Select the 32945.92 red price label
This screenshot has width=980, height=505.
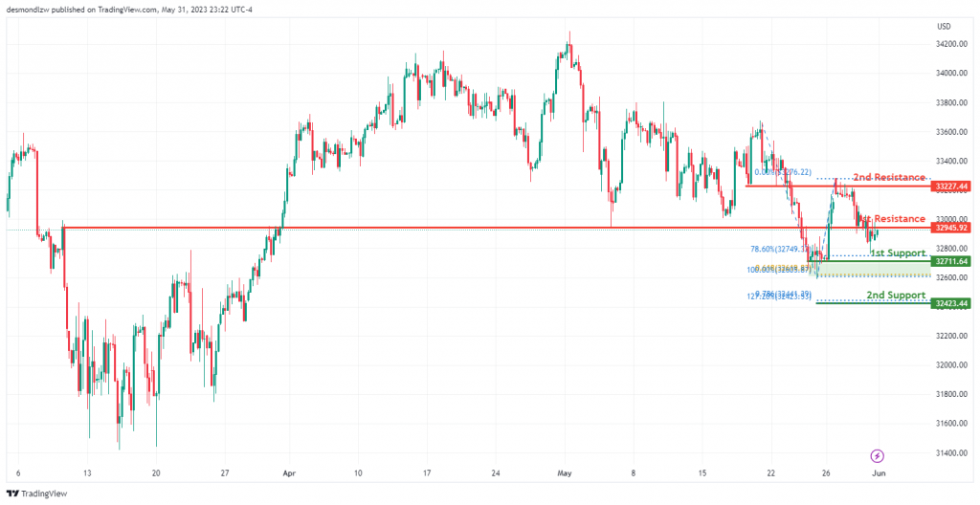950,229
